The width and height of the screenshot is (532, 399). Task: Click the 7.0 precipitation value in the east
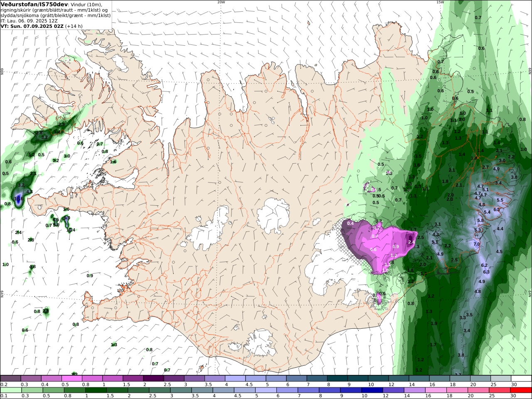click(x=477, y=244)
